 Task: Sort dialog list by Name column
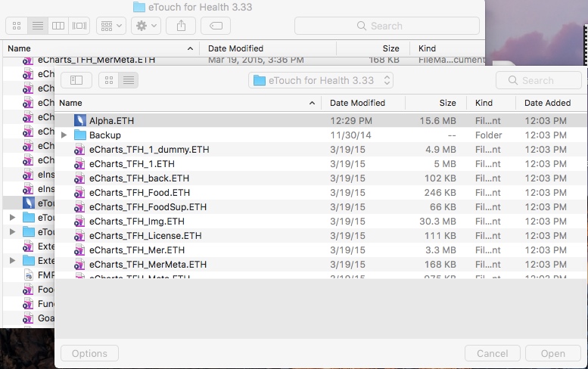(x=188, y=103)
